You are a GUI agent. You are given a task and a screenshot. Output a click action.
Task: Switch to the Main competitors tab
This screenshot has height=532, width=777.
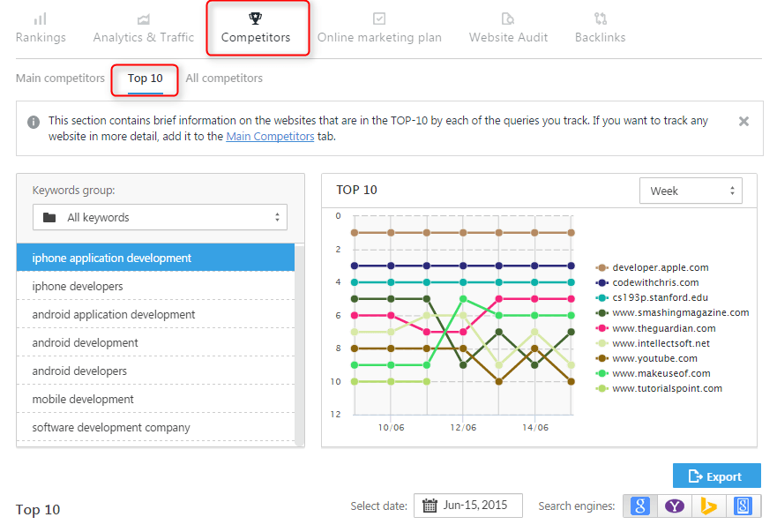(60, 79)
